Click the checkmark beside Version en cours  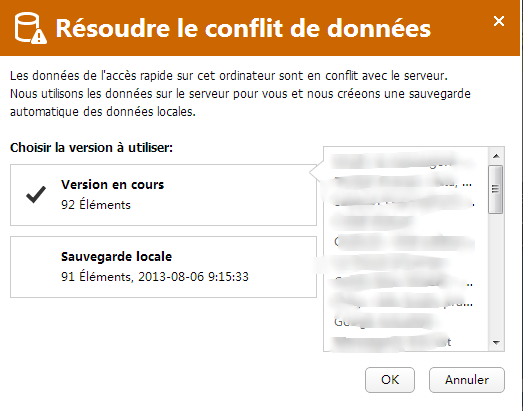point(36,194)
